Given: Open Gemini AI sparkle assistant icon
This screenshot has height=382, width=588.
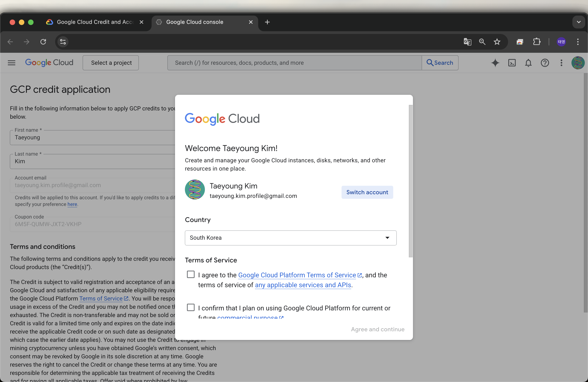Looking at the screenshot, I should (495, 63).
